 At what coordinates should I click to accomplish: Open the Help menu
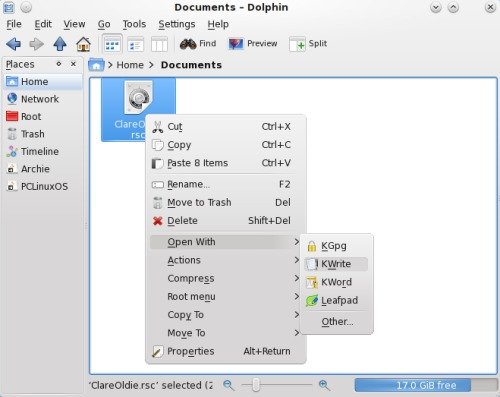coord(218,24)
